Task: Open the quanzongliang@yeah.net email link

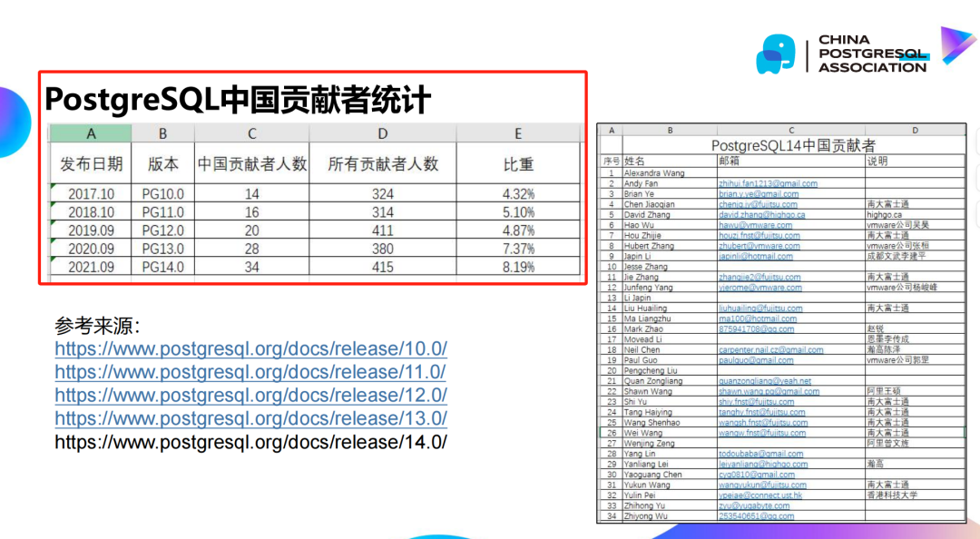Action: coord(765,381)
